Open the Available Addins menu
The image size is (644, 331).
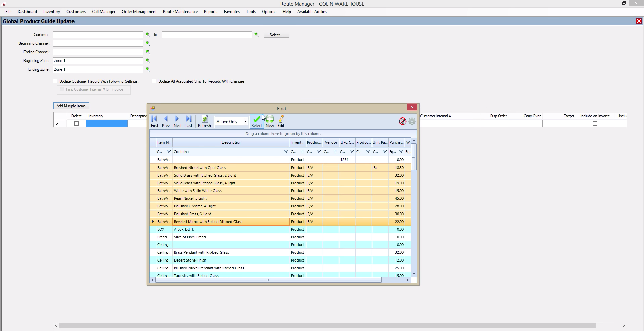pos(312,12)
